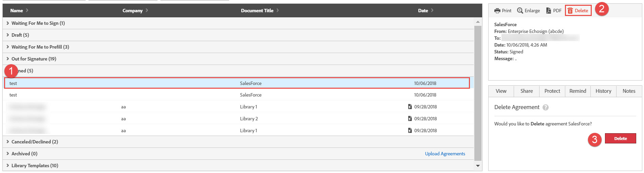
Task: Open the Remind tab
Action: click(x=577, y=91)
